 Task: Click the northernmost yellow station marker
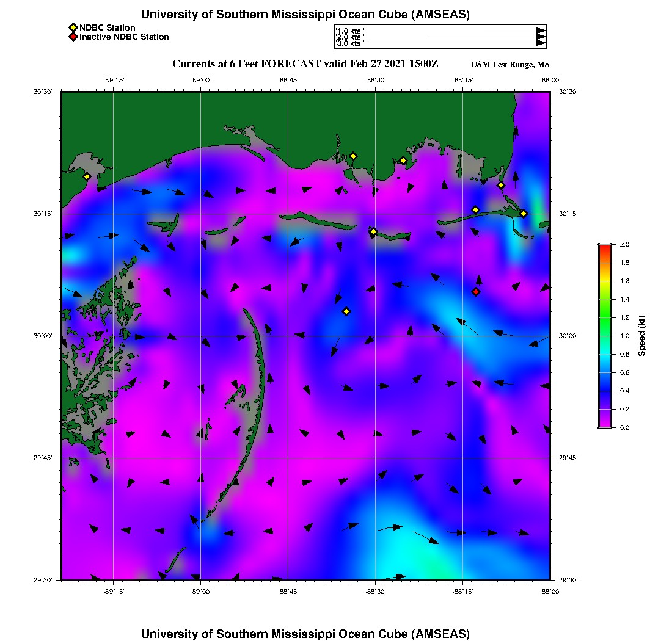click(353, 156)
